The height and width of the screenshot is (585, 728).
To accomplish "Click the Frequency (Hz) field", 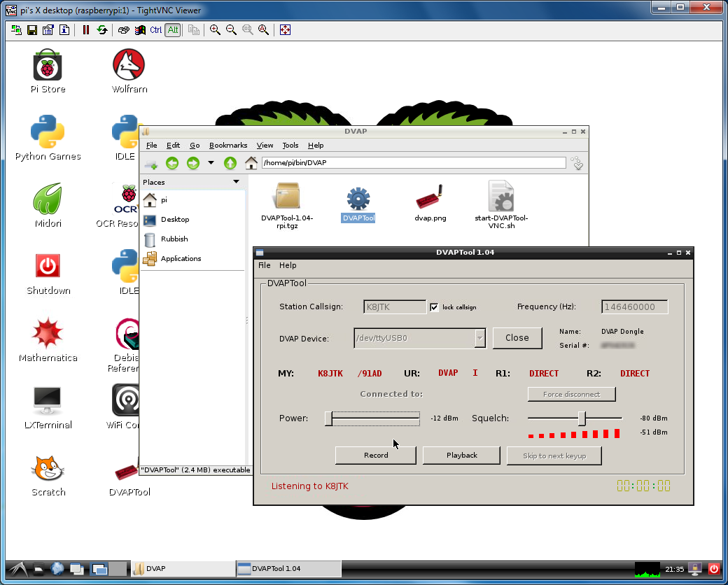I will [x=635, y=307].
